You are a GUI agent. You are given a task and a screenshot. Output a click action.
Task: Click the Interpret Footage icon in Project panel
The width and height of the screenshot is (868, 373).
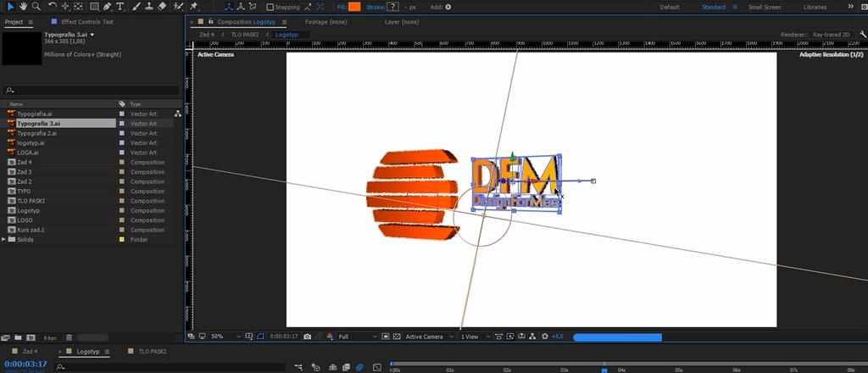(5, 337)
